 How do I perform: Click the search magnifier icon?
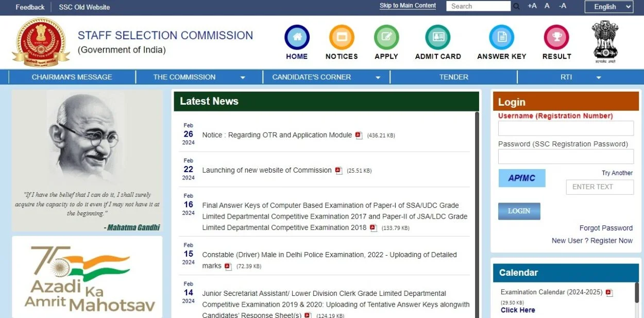[x=516, y=6]
